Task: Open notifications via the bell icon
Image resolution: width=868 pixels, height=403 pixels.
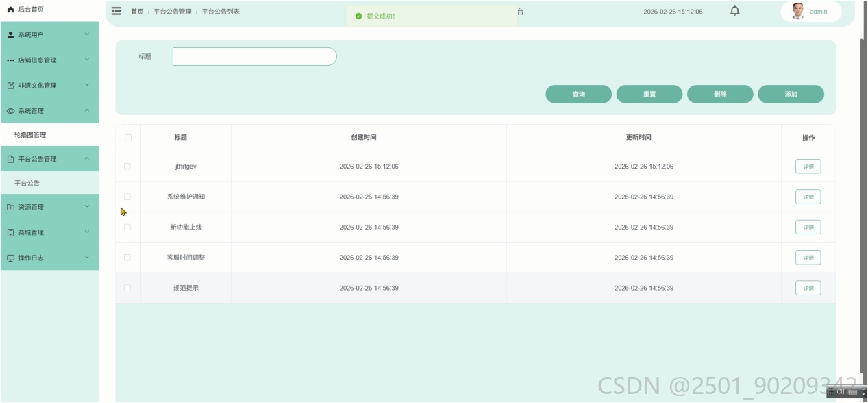Action: tap(735, 11)
